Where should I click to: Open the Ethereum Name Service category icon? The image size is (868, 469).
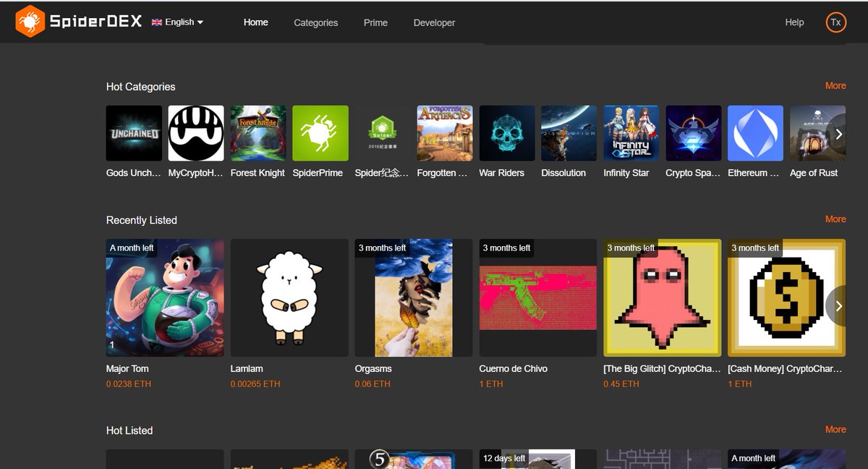point(756,133)
